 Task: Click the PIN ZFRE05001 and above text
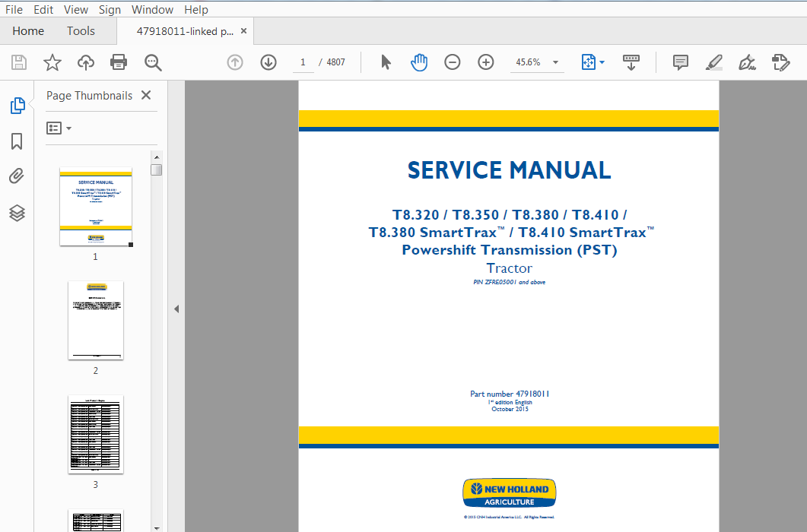509,282
